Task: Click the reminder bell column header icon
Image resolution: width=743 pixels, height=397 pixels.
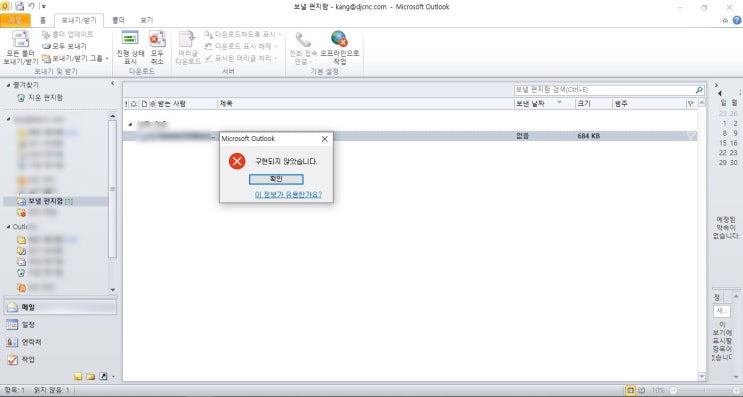Action: click(134, 103)
